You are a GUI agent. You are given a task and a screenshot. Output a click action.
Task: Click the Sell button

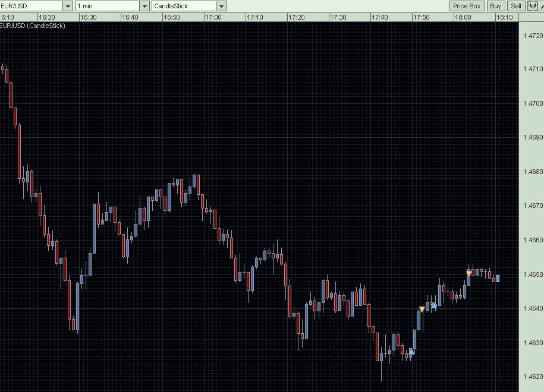point(516,6)
